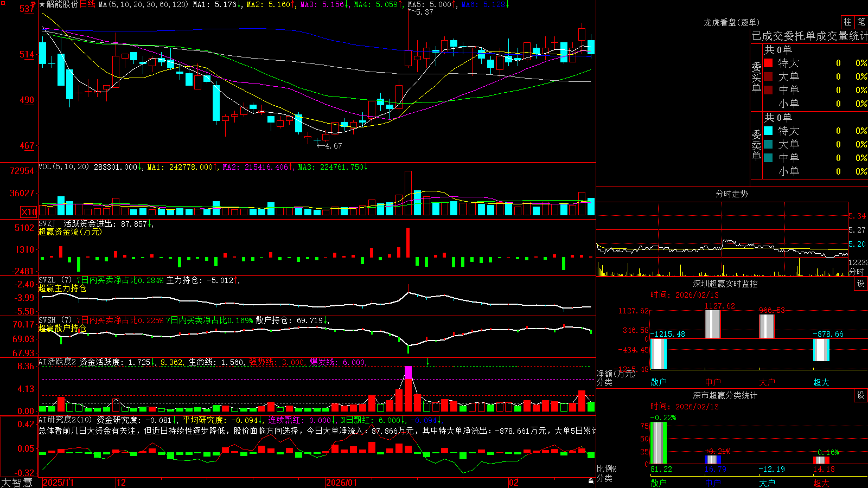Click the MA4: 5.059 green value

[378, 4]
